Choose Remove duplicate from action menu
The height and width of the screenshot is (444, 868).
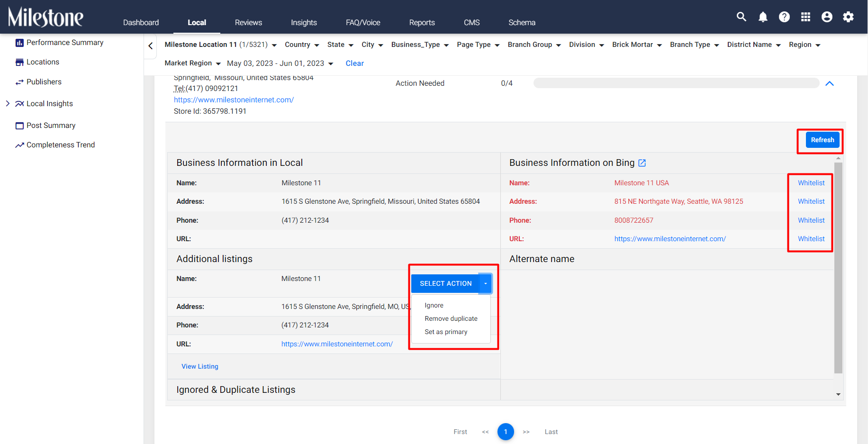pos(451,319)
